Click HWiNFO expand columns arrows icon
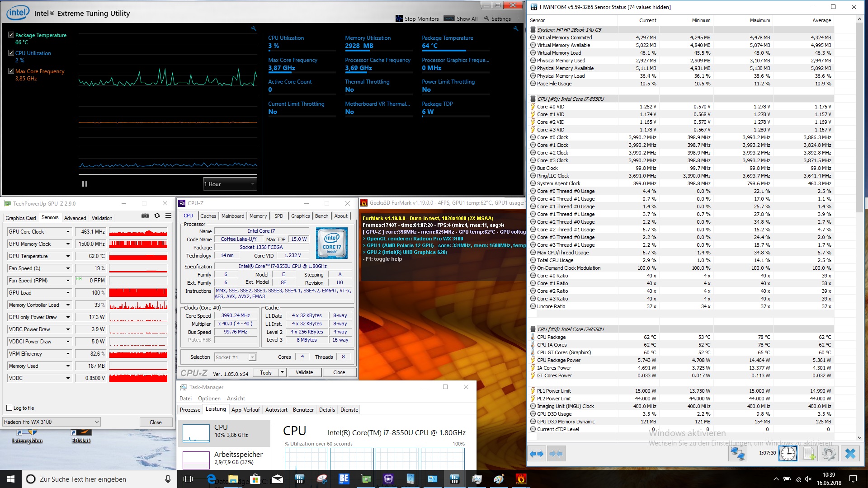The width and height of the screenshot is (868, 488). click(x=537, y=454)
